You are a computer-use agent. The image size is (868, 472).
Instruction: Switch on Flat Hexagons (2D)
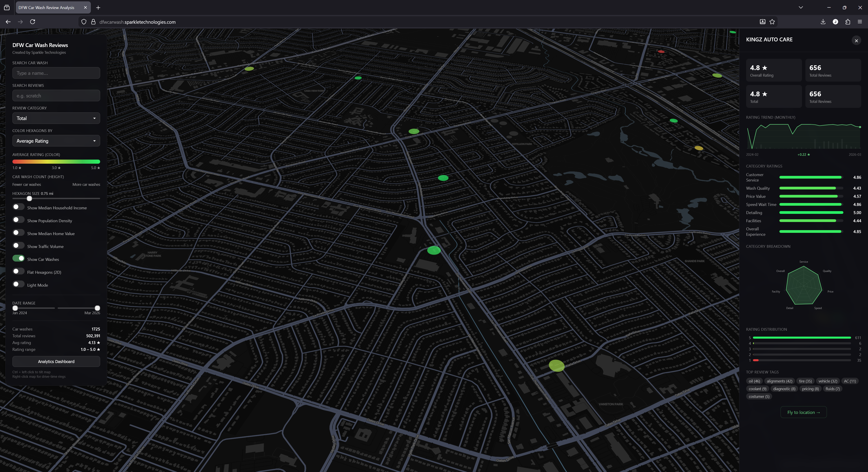[x=19, y=271]
